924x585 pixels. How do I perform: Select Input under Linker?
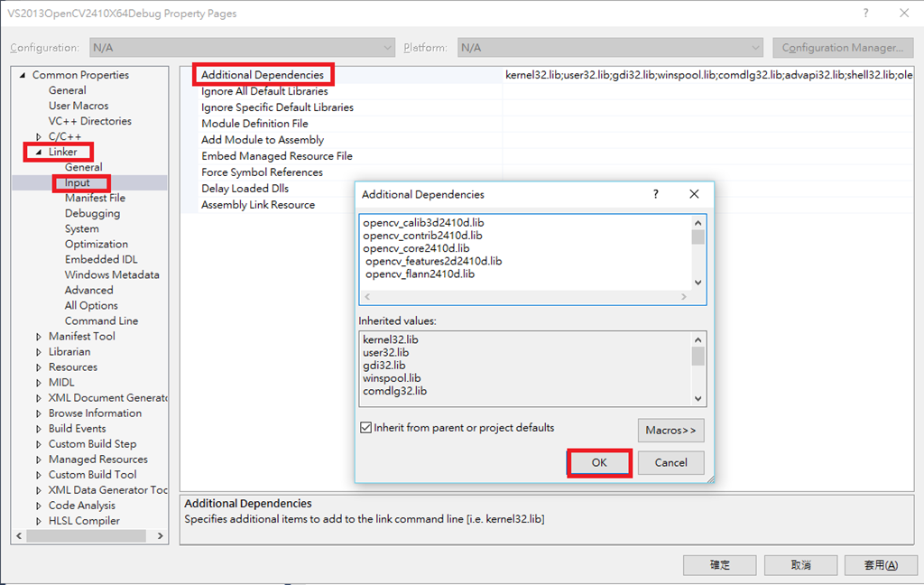[x=78, y=182]
